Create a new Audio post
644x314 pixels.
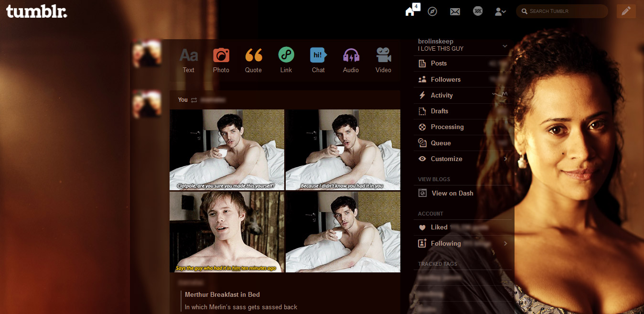tap(351, 60)
